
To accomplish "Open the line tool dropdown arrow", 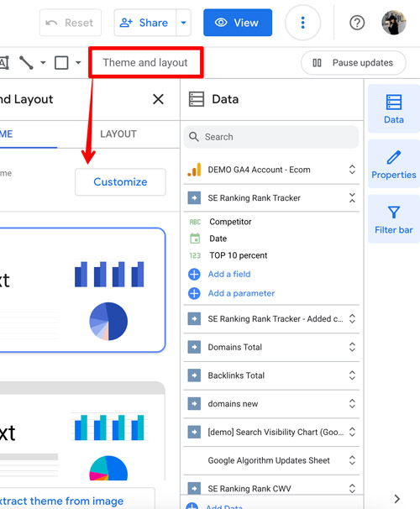I will point(43,63).
